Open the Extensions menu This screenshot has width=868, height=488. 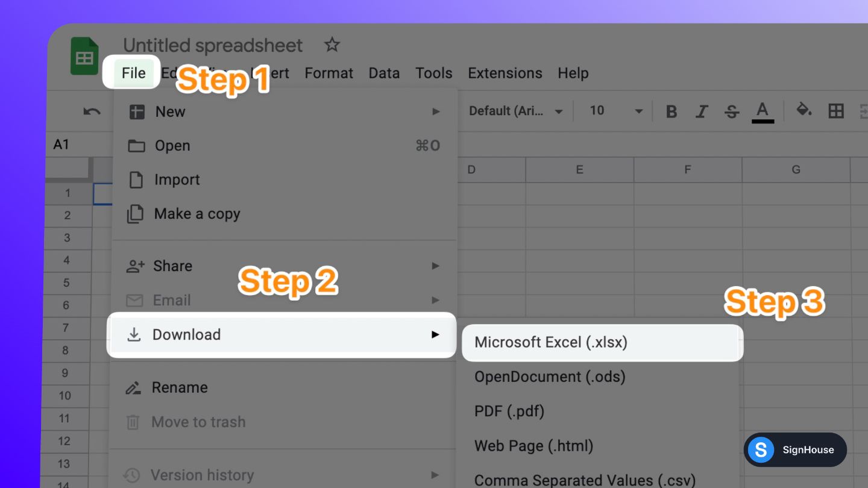[505, 73]
